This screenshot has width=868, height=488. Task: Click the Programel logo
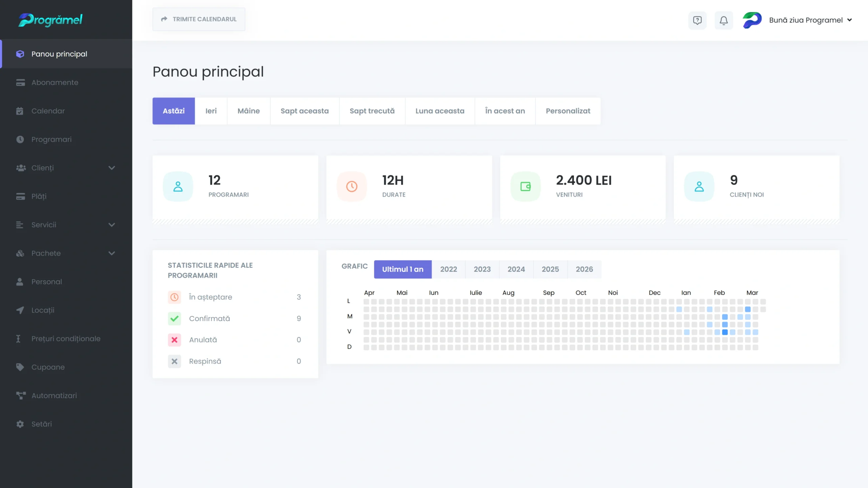click(50, 20)
